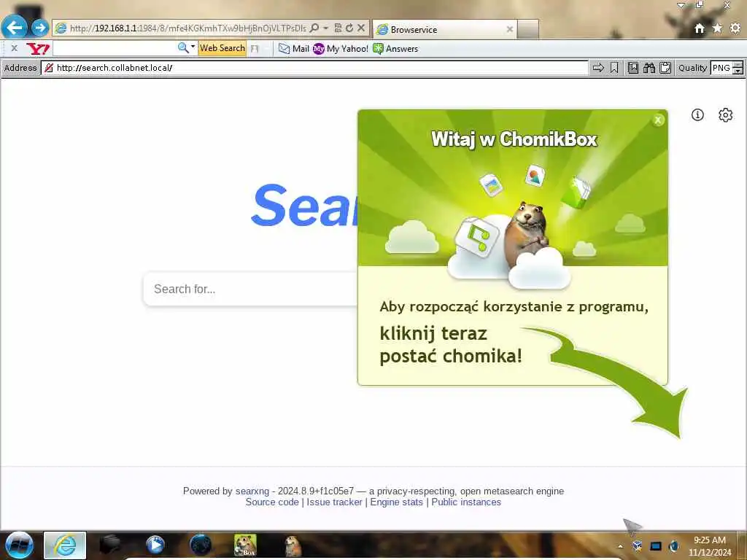Adjust Quality with the stepper arrows

pos(738,68)
